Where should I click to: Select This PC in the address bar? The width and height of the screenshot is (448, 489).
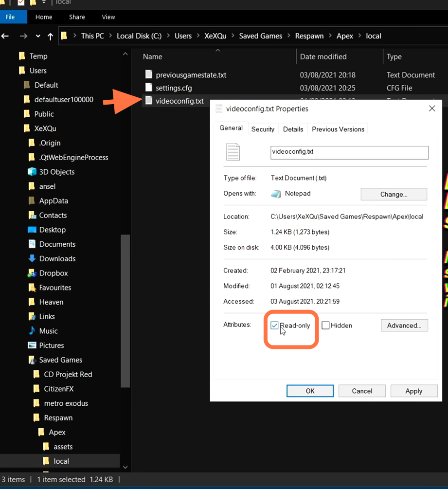[x=92, y=36]
